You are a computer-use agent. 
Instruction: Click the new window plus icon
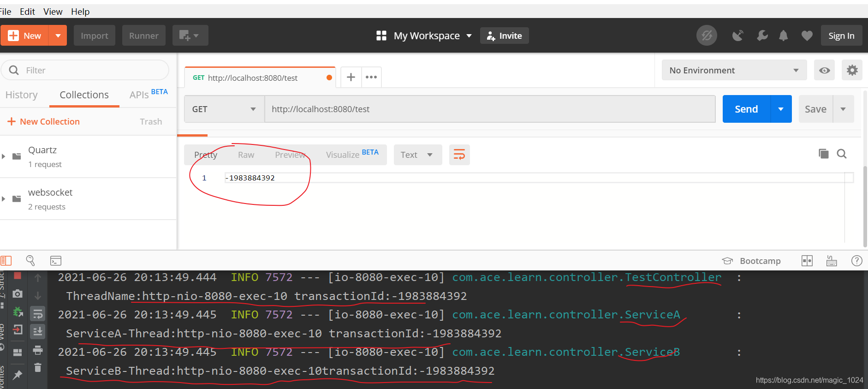pos(190,36)
